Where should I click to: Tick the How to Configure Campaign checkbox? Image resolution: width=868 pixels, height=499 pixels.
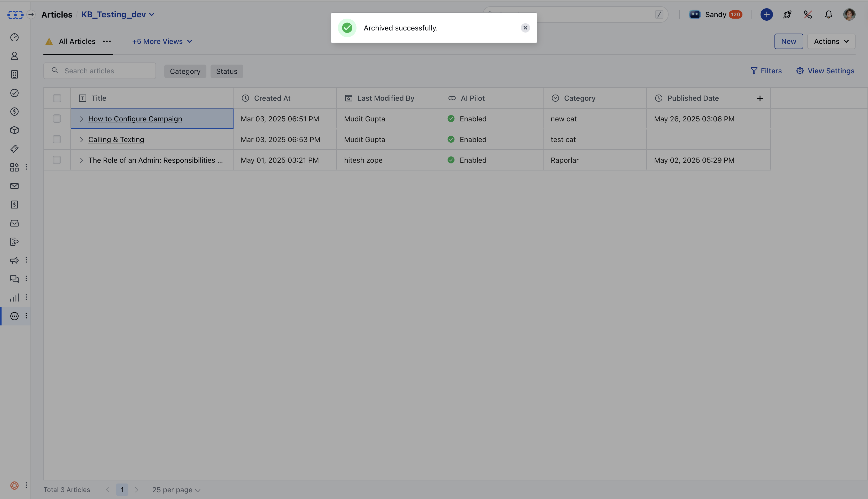(57, 119)
